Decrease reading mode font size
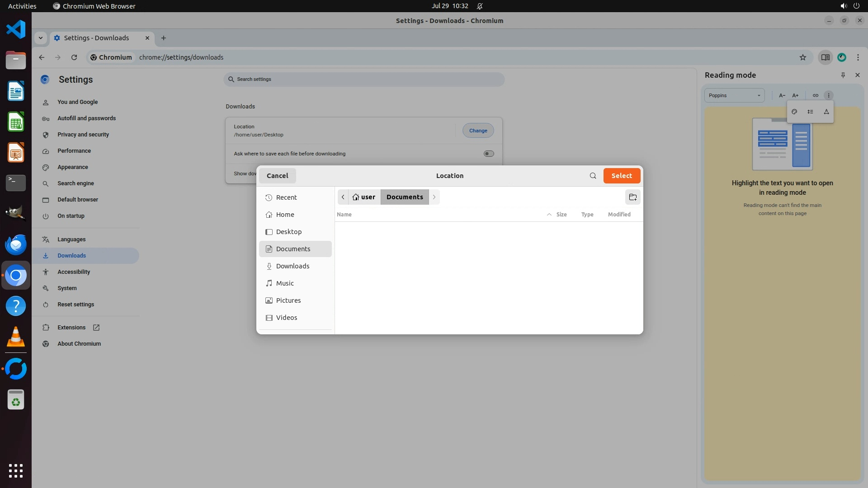The image size is (868, 488). tap(782, 95)
